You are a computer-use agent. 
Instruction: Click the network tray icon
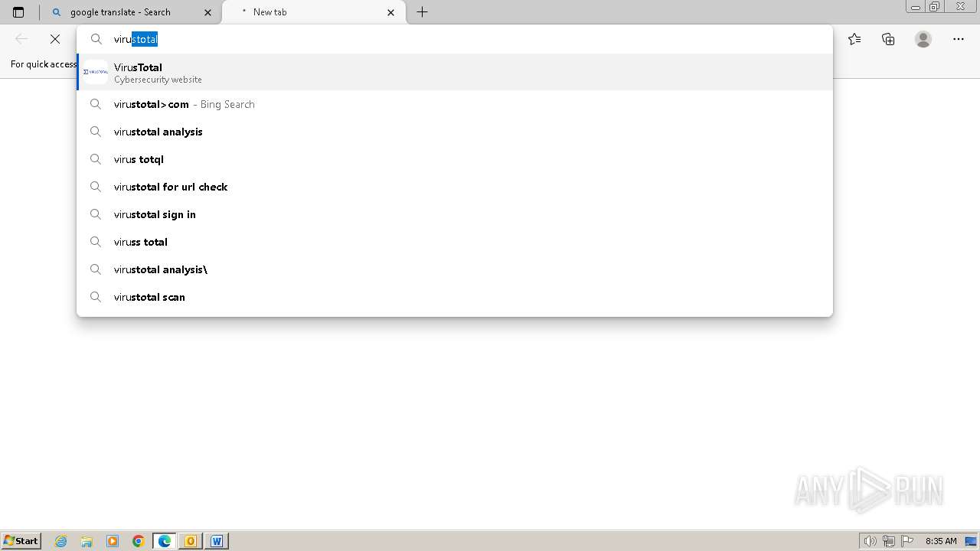coord(889,541)
